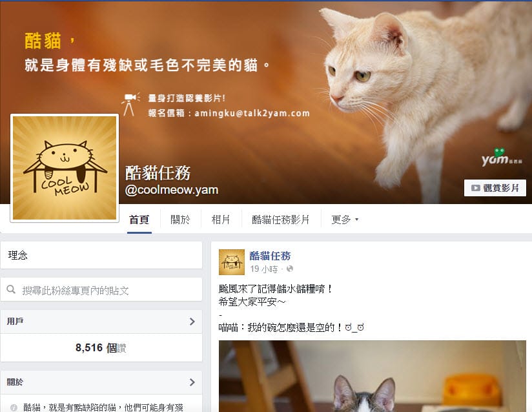The image size is (532, 412).
Task: Click the 8,516 likes count
Action: pyautogui.click(x=101, y=348)
